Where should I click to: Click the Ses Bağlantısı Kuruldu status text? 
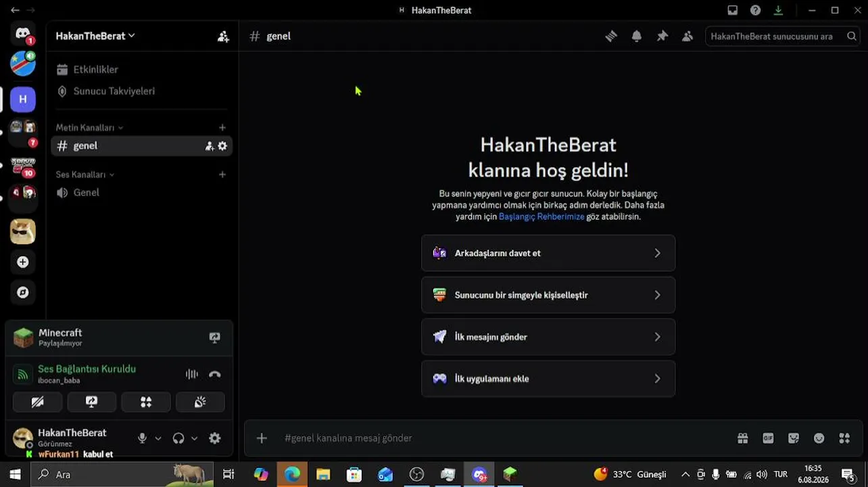(x=87, y=369)
